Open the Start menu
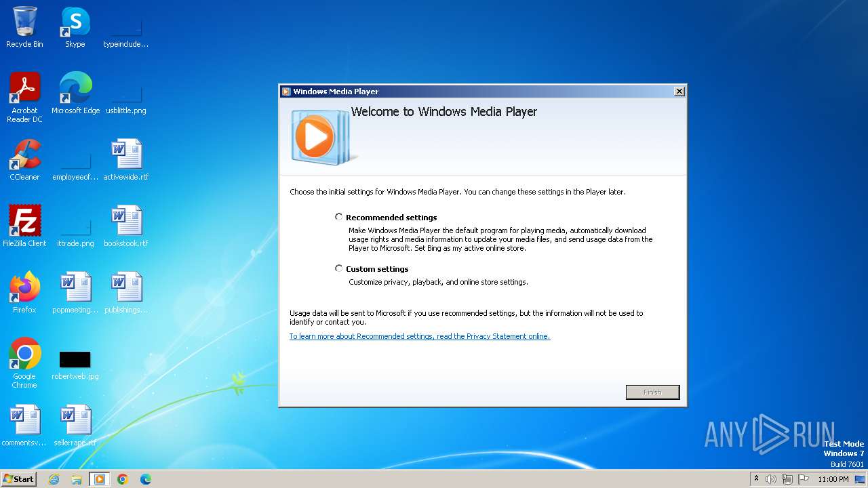The height and width of the screenshot is (488, 868). pyautogui.click(x=18, y=479)
